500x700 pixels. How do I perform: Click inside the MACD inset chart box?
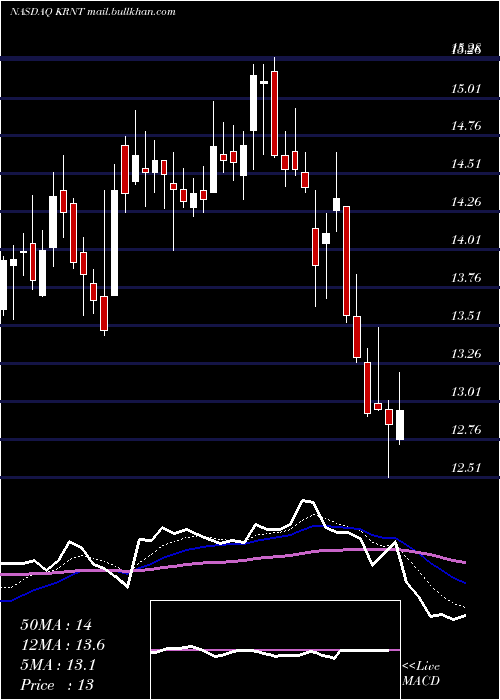[x=275, y=650]
